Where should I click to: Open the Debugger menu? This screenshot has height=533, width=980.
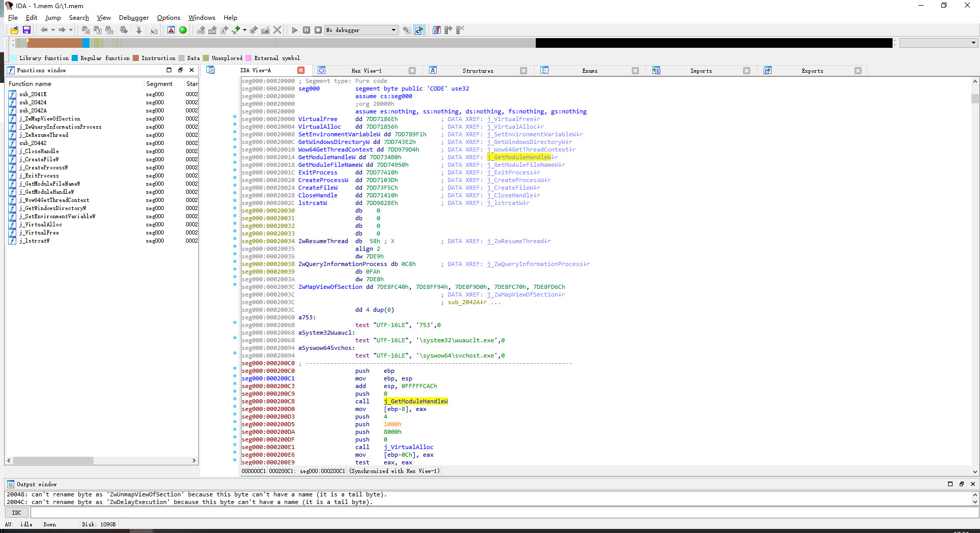(x=134, y=17)
